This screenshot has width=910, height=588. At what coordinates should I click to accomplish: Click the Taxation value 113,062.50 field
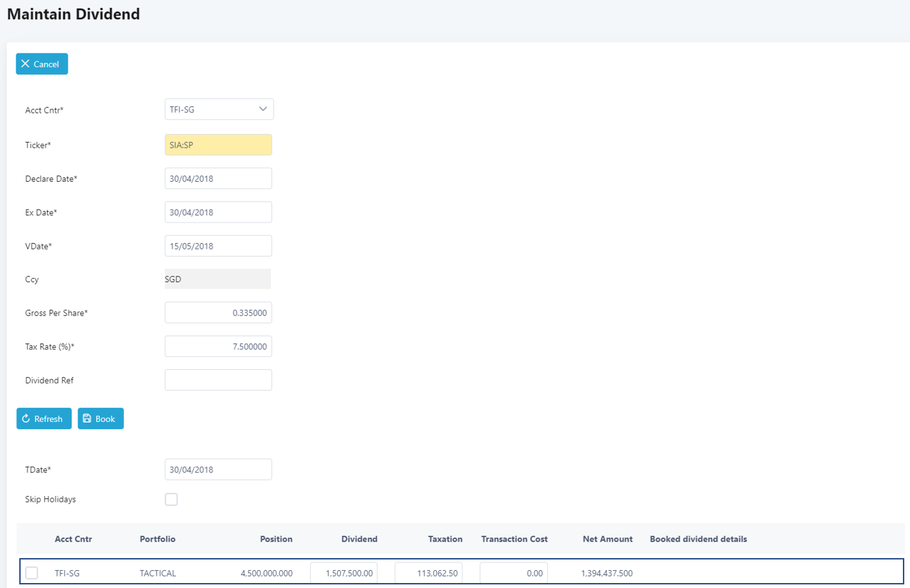(428, 573)
